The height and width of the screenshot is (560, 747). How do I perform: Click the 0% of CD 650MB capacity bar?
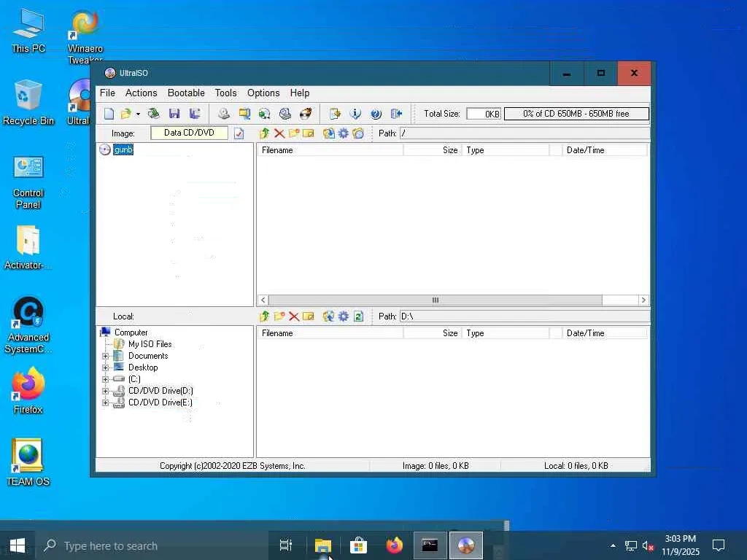576,114
